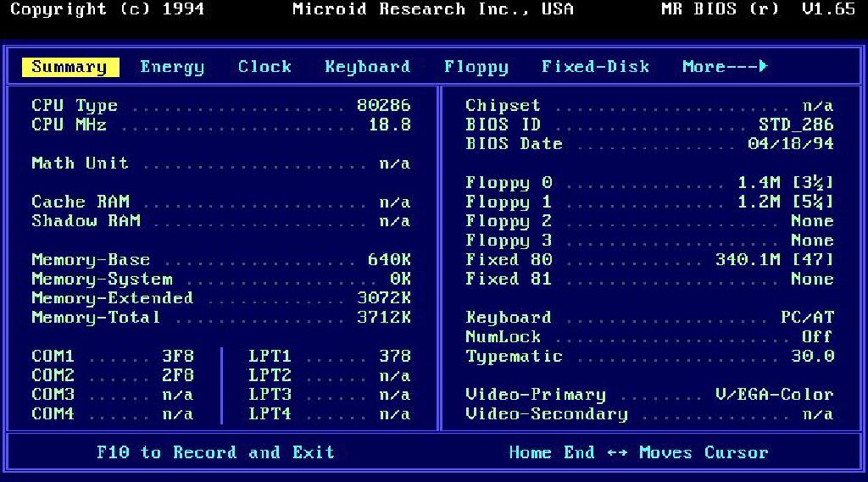Click the MR BIOS V1.65 header text
Viewport: 868px width, 482px height.
[758, 8]
